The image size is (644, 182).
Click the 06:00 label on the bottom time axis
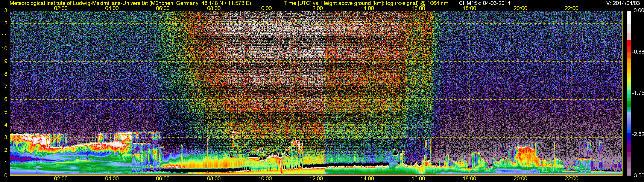(x=163, y=179)
